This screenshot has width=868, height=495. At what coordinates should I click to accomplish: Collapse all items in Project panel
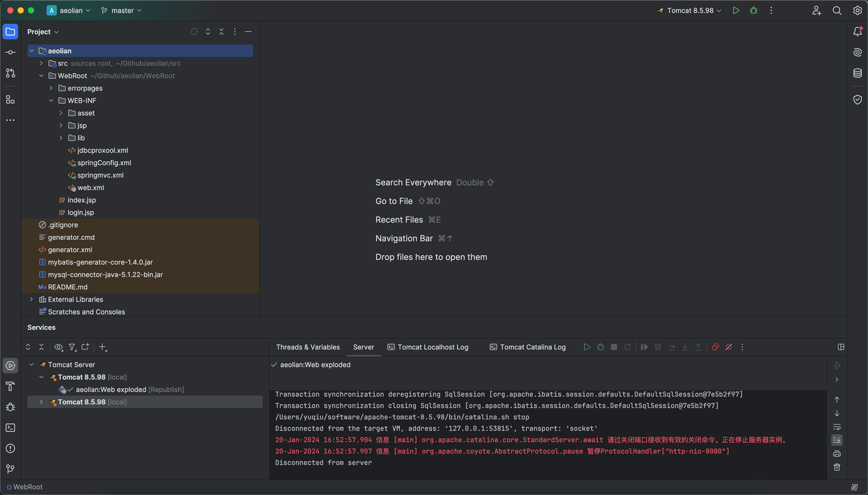(x=222, y=32)
